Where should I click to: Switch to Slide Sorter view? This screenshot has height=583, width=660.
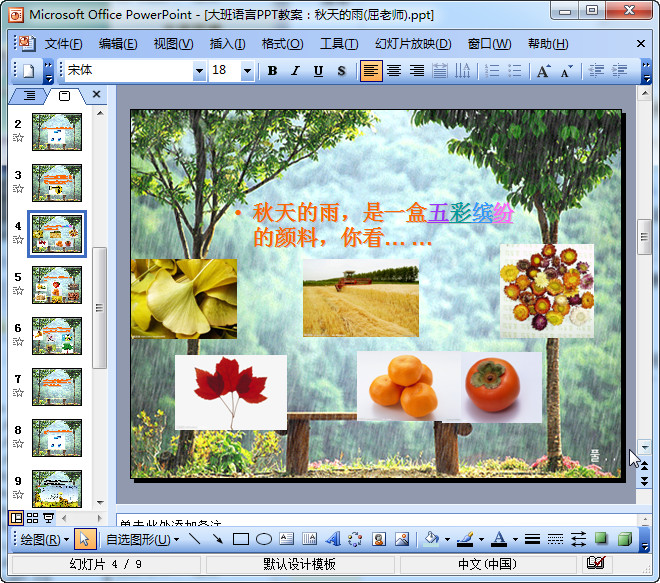click(32, 518)
